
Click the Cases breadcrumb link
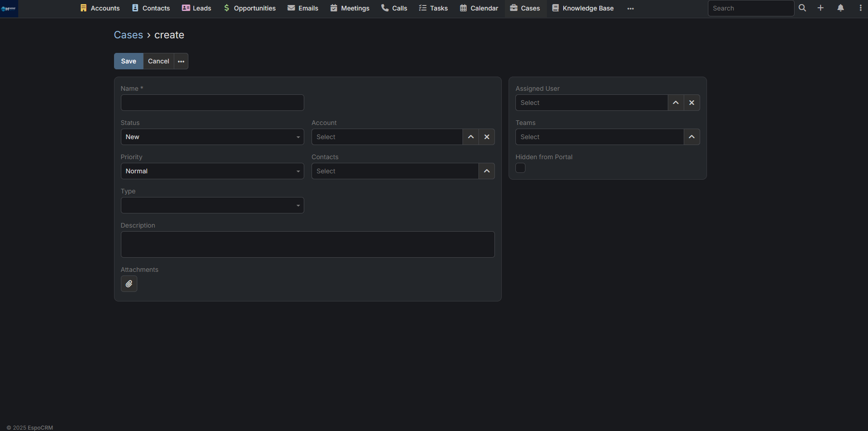click(x=128, y=35)
